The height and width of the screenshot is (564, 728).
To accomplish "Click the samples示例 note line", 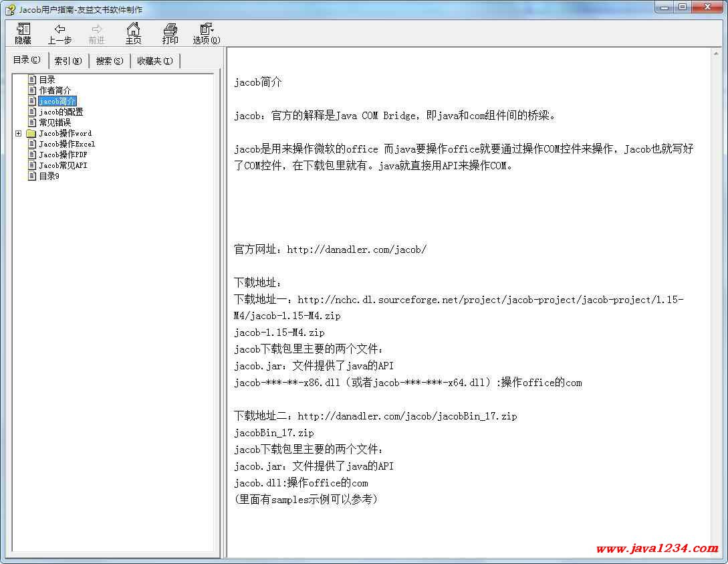I will pos(306,499).
